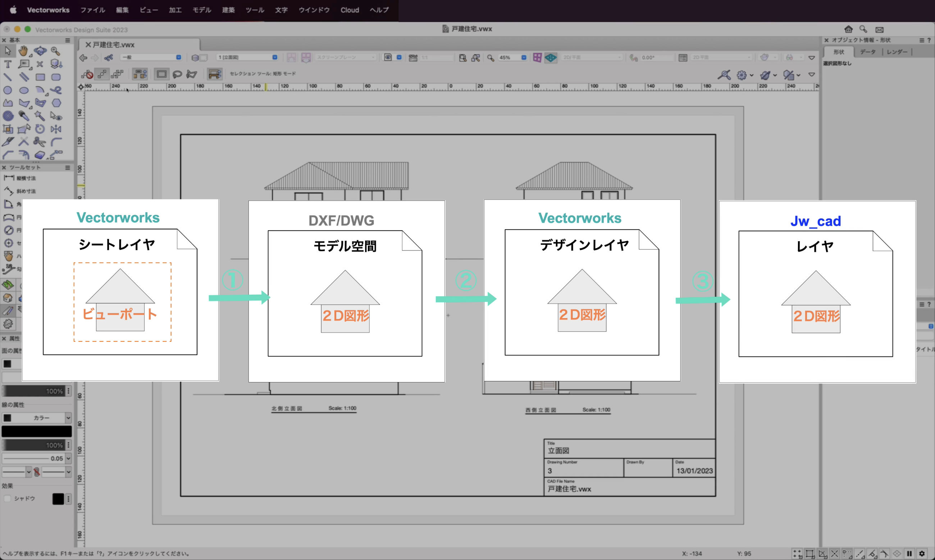Select the Eraser tool
Image resolution: width=935 pixels, height=560 pixels.
click(39, 155)
